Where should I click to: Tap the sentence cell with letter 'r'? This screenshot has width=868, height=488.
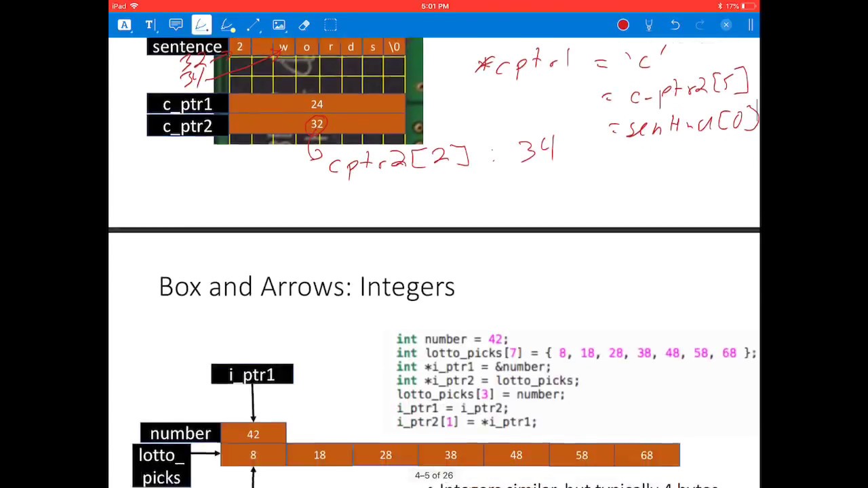[330, 47]
